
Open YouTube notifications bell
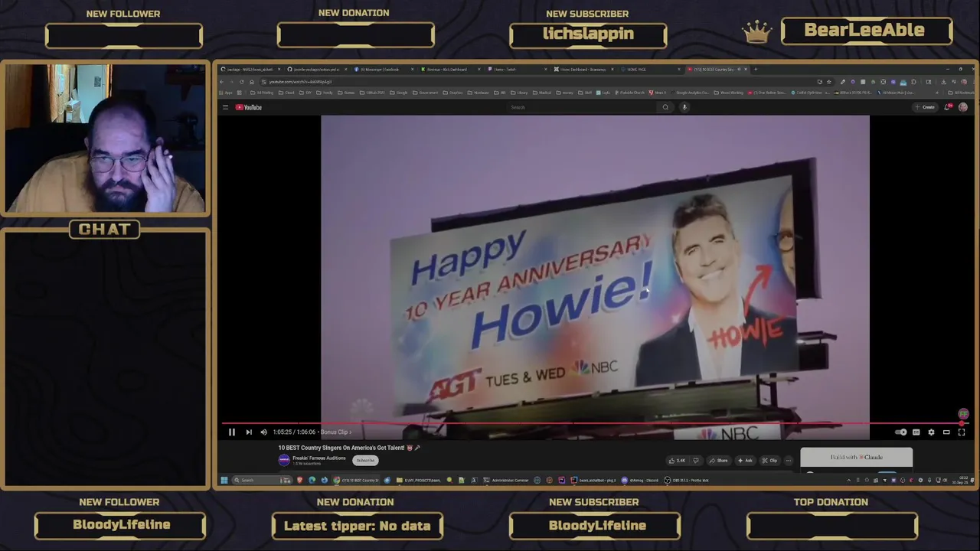point(948,107)
